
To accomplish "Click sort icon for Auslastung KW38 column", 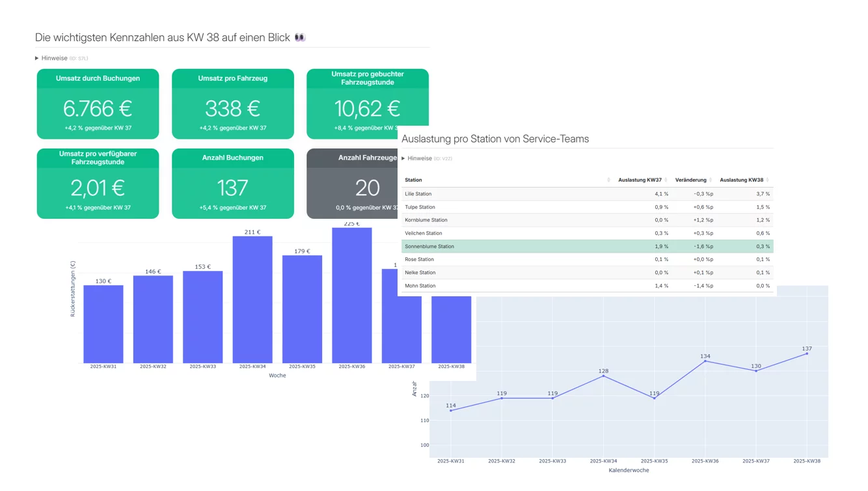I will [x=768, y=180].
